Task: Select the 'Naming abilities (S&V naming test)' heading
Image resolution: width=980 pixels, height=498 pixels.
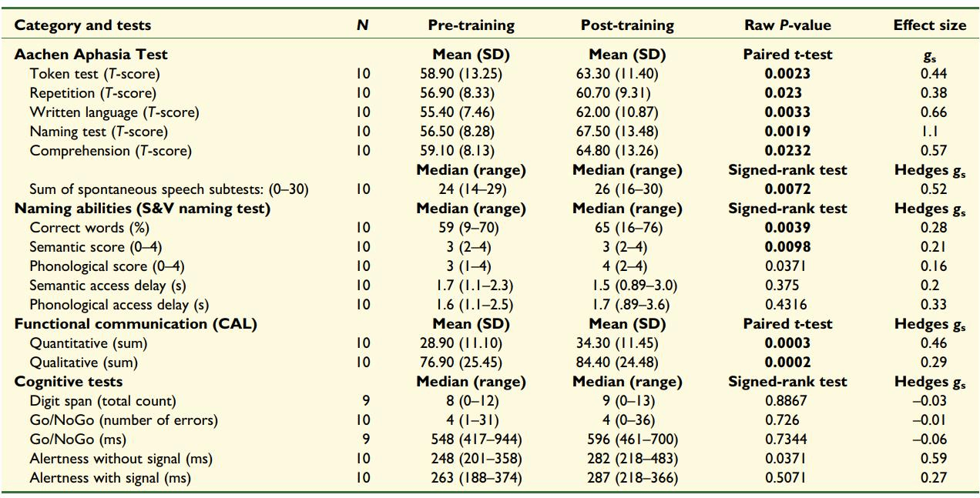Action: [143, 209]
